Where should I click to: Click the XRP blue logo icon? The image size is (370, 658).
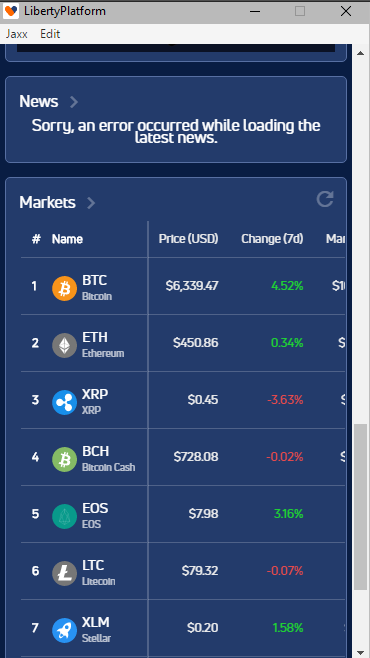64,402
